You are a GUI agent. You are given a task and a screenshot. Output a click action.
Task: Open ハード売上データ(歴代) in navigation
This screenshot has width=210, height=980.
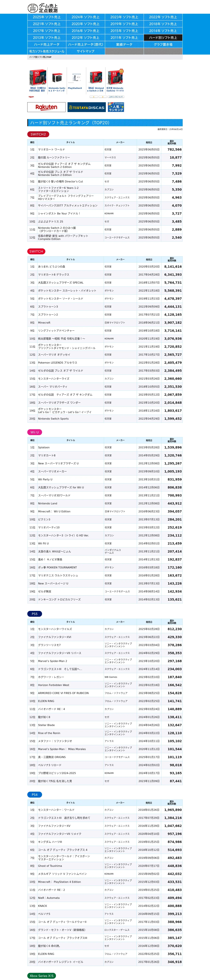[85, 45]
